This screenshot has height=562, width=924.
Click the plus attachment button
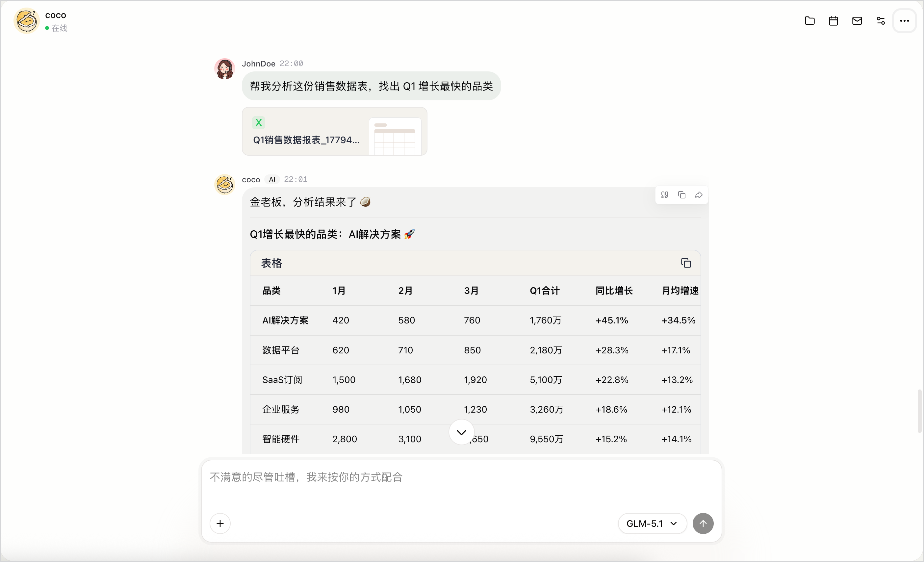220,524
